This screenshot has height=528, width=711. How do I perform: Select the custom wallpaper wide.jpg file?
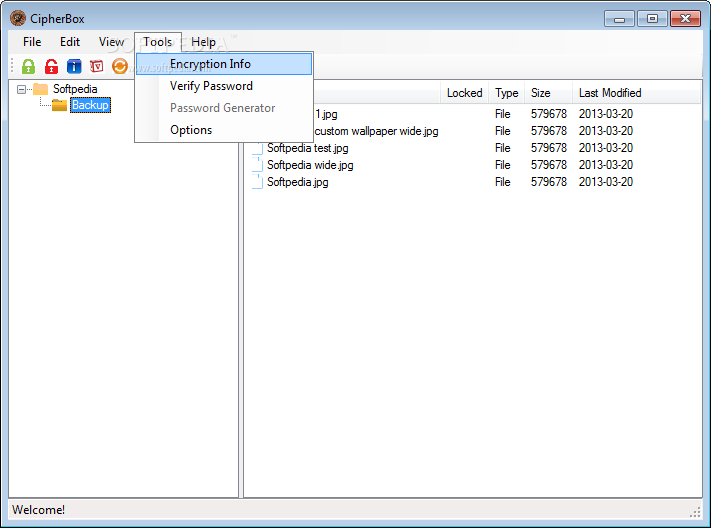pos(376,131)
